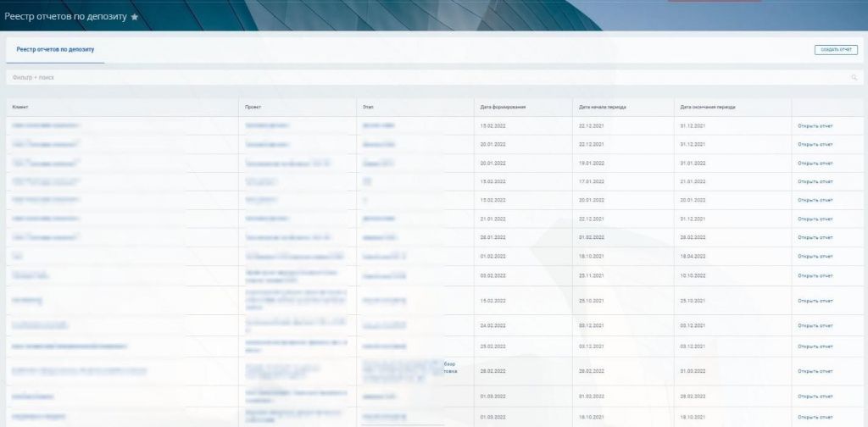
Task: Click 'Дата окончания периода' column header
Action: 708,108
